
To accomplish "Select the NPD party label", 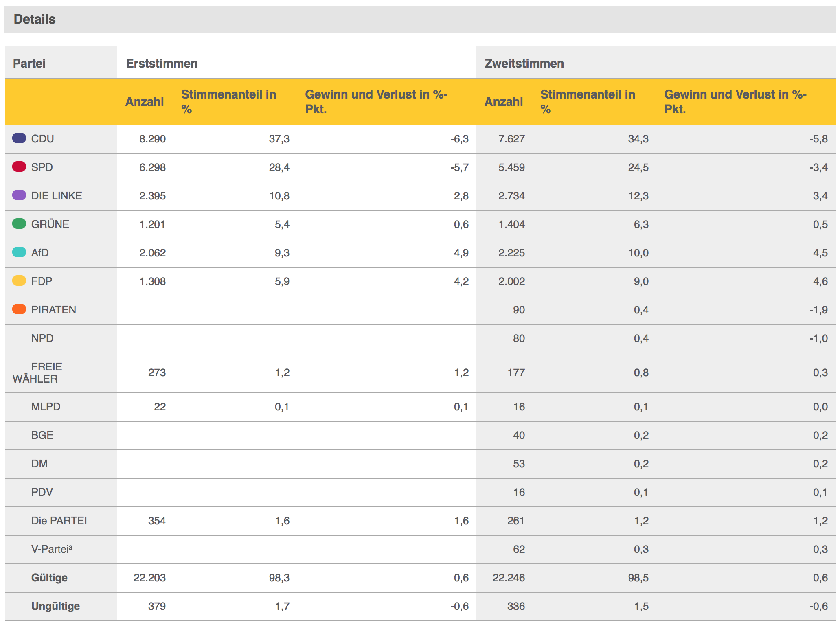I will pos(42,338).
